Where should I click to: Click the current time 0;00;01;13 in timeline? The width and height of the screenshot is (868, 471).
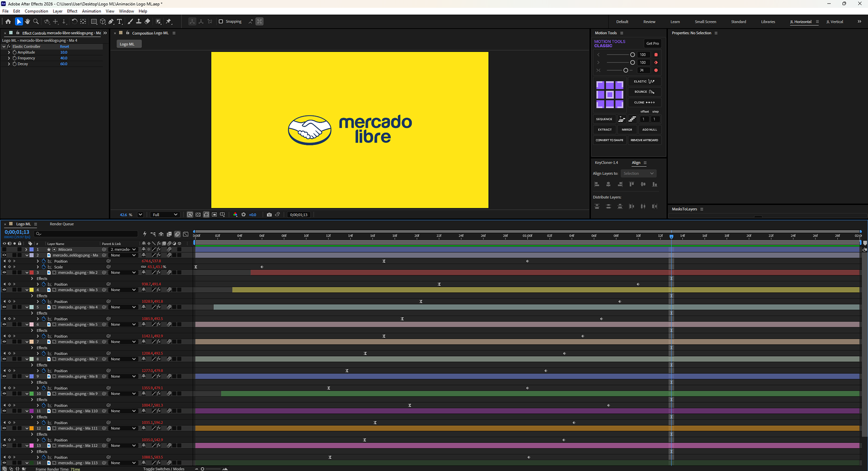[17, 232]
